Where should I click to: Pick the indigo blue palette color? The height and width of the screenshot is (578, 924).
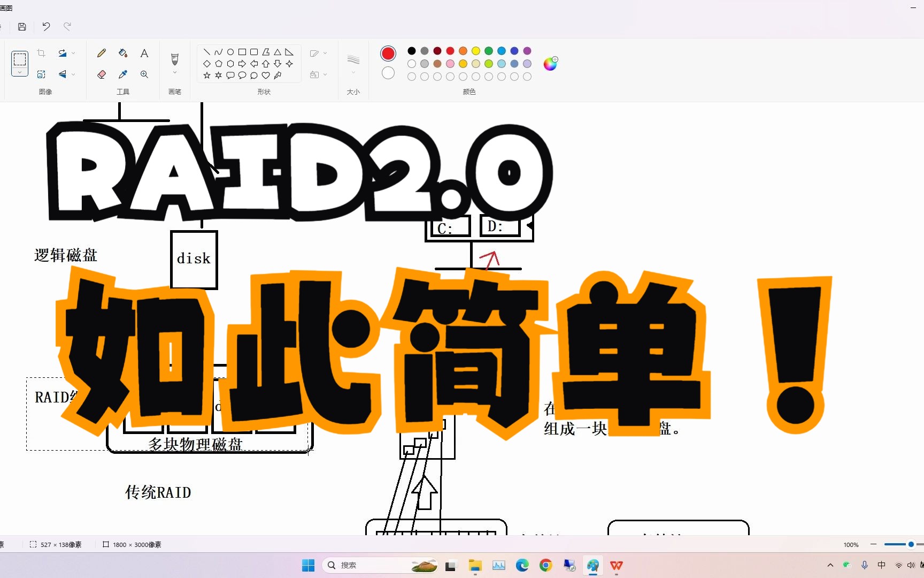tap(514, 51)
